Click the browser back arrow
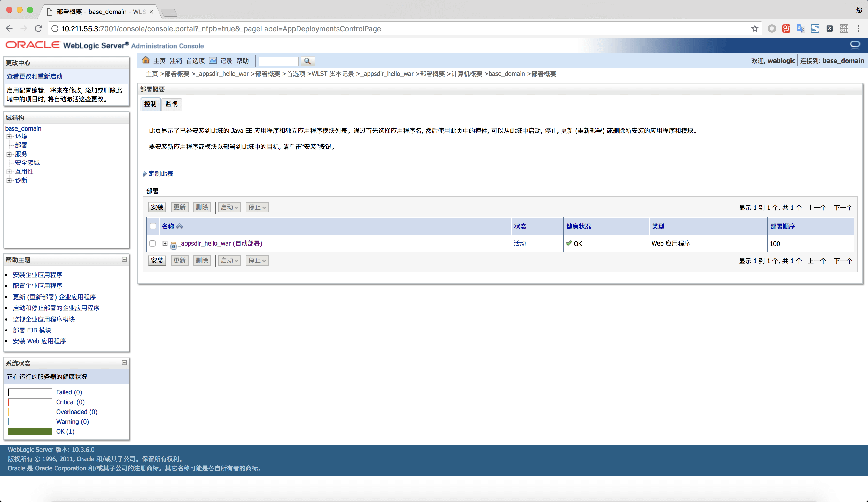Viewport: 868px width, 502px height. click(x=9, y=29)
